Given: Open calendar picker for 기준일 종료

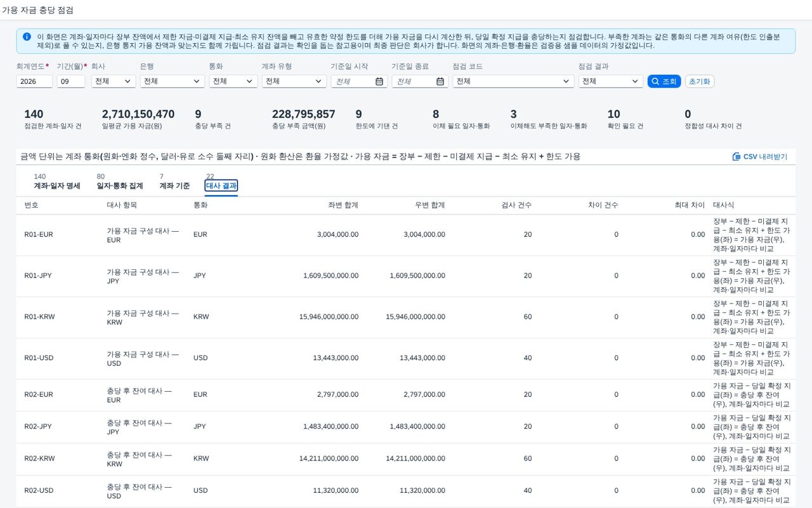Looking at the screenshot, I should 440,81.
